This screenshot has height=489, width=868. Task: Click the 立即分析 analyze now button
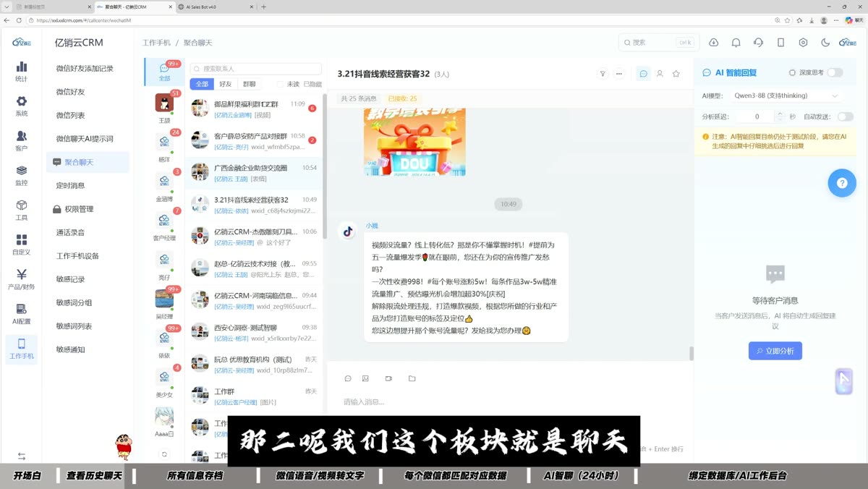(775, 351)
